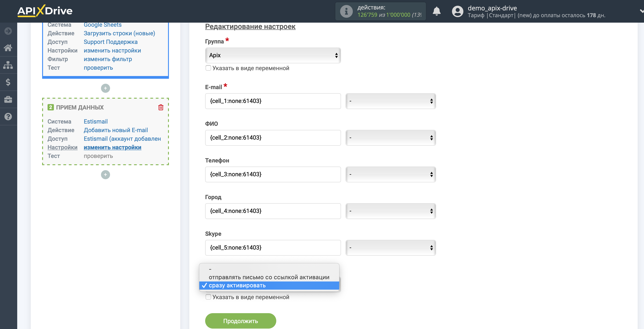Click the E-mail input field

point(273,101)
